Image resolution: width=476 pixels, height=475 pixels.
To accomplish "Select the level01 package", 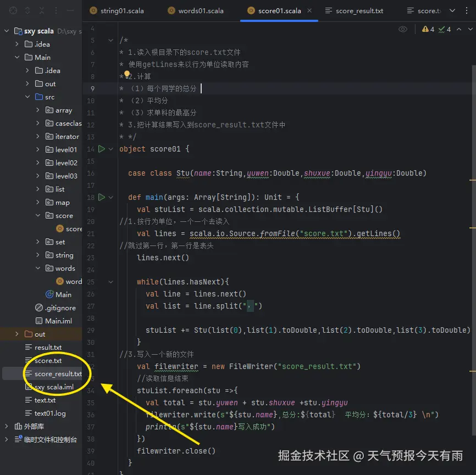I will pos(61,149).
